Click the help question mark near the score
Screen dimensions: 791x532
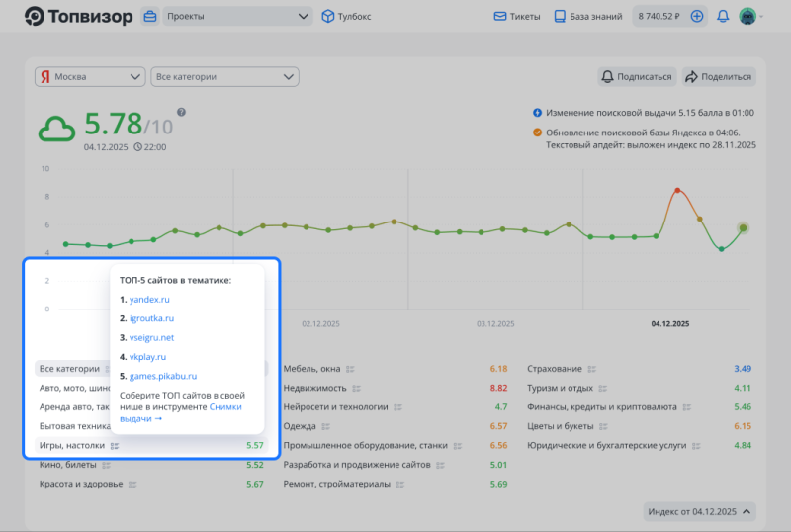click(181, 113)
